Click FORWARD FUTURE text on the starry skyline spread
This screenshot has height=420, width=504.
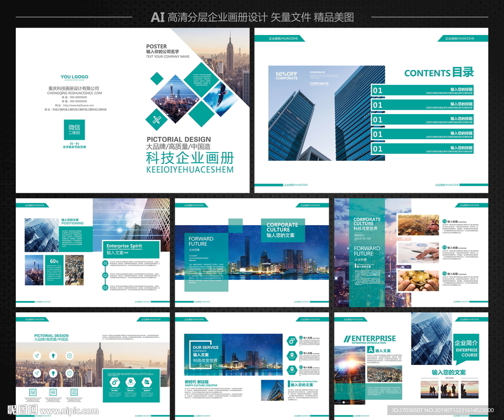tap(201, 241)
